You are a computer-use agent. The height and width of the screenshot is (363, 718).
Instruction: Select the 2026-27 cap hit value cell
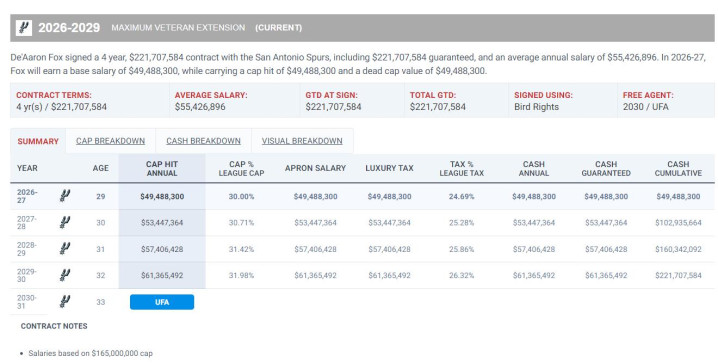(x=162, y=196)
